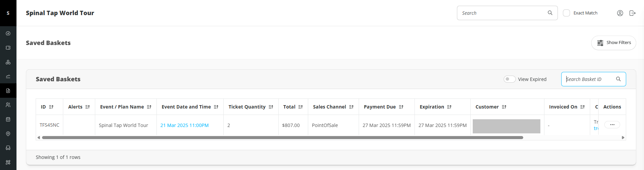The image size is (644, 170).
Task: Click the Actions column header
Action: [x=612, y=107]
